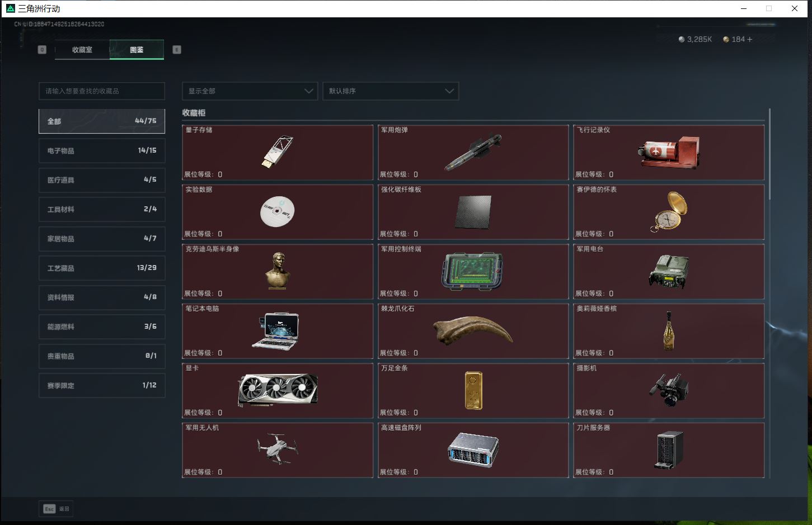Expand the 默认排序 sorting dropdown
Screen dimensions: 812x525
(x=391, y=91)
